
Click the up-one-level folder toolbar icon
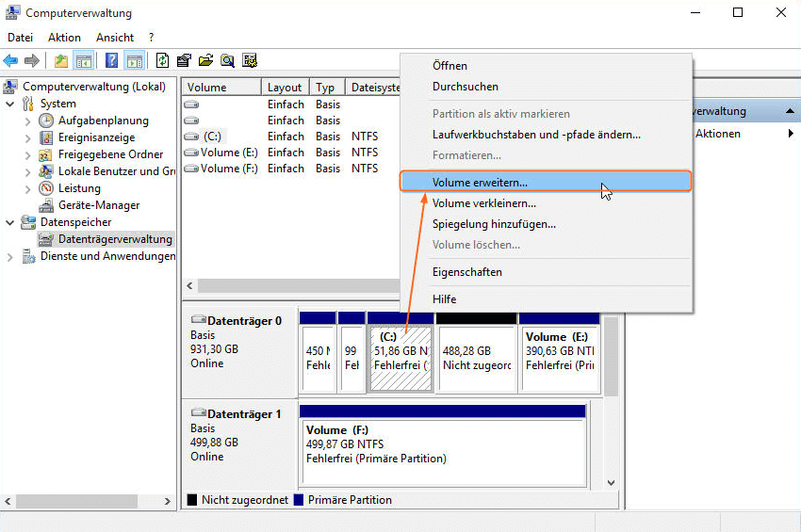[x=61, y=60]
